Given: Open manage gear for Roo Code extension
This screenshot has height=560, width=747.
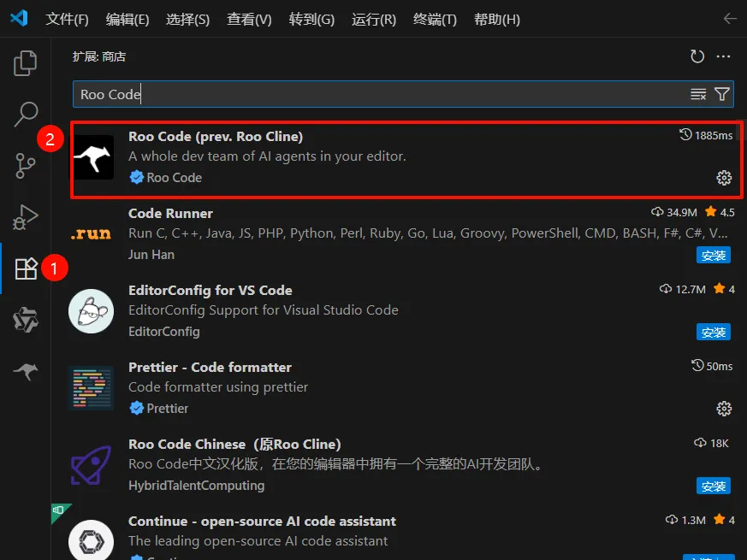Looking at the screenshot, I should click(724, 178).
